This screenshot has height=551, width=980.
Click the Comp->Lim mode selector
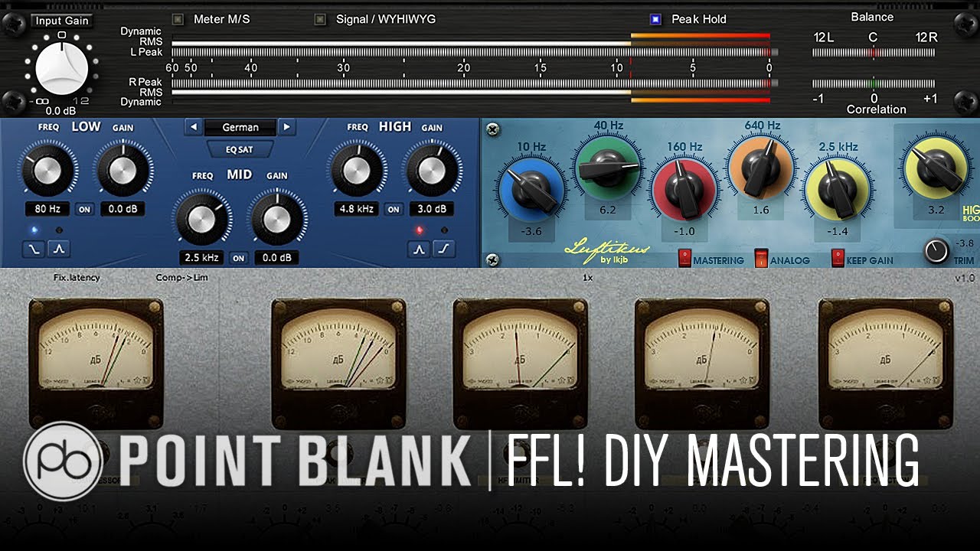(181, 278)
